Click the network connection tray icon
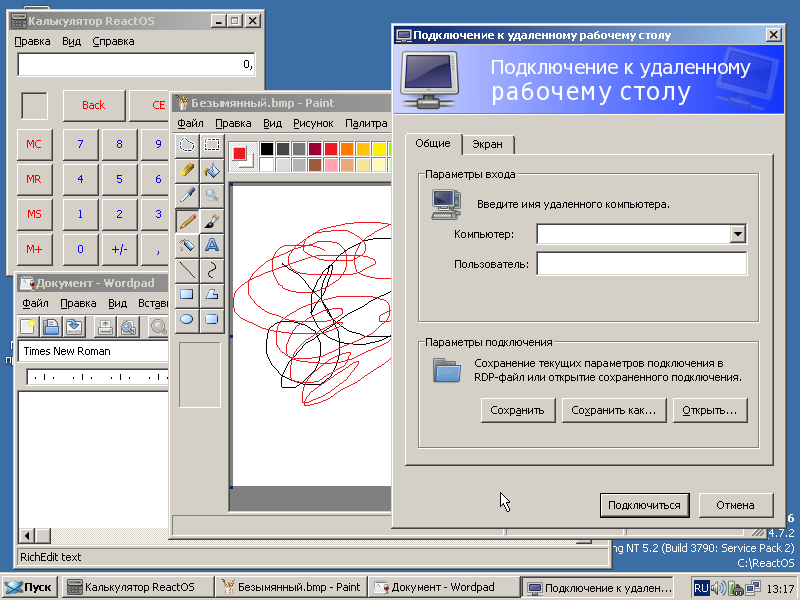800x600 pixels. coord(753,588)
